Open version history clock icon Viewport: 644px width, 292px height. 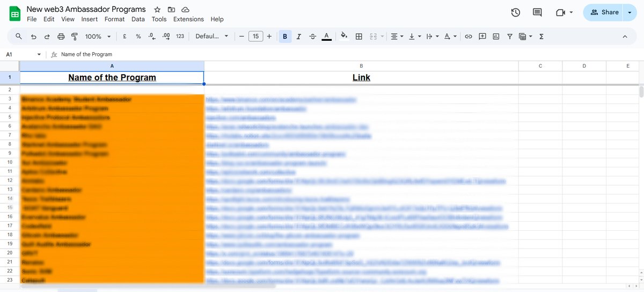click(515, 12)
